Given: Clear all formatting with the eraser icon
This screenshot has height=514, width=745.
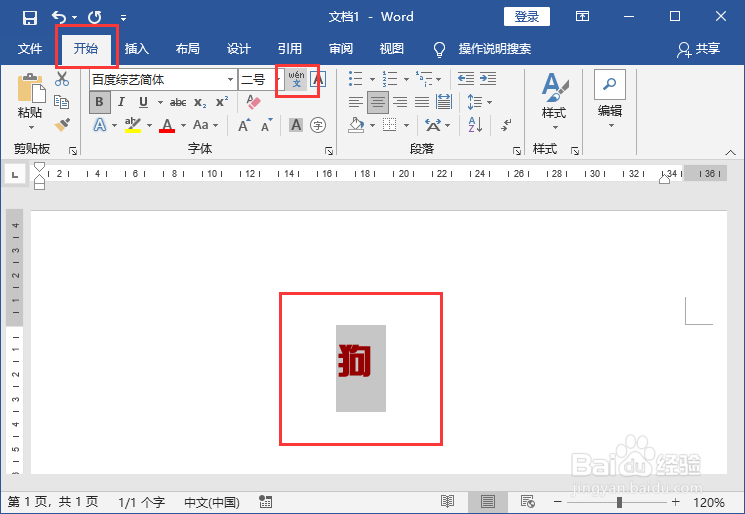Looking at the screenshot, I should [x=254, y=102].
